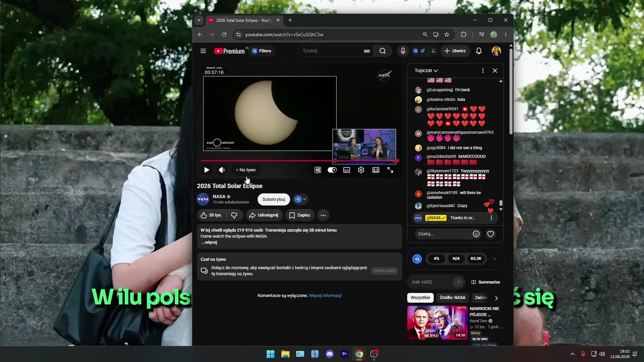Click the Otwórz panel chat button
This screenshot has width=644, height=362.
384,270
